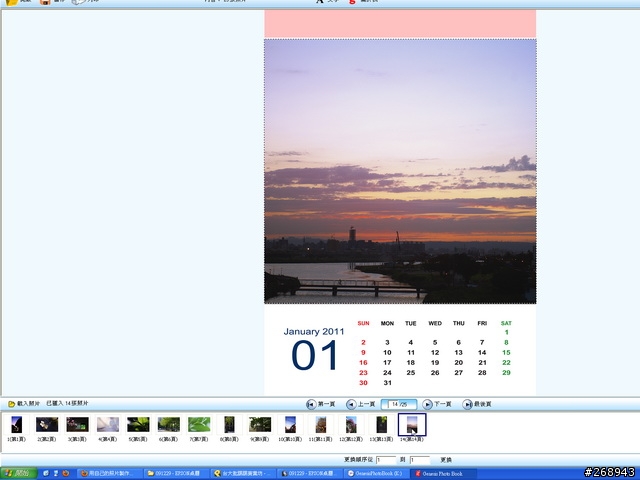Click date 31 on the calendar

tap(387, 383)
